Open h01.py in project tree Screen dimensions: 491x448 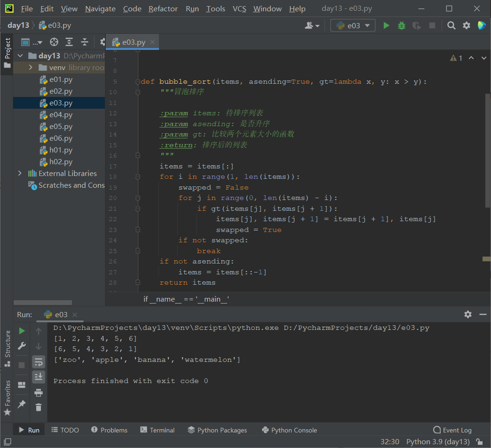pos(56,150)
